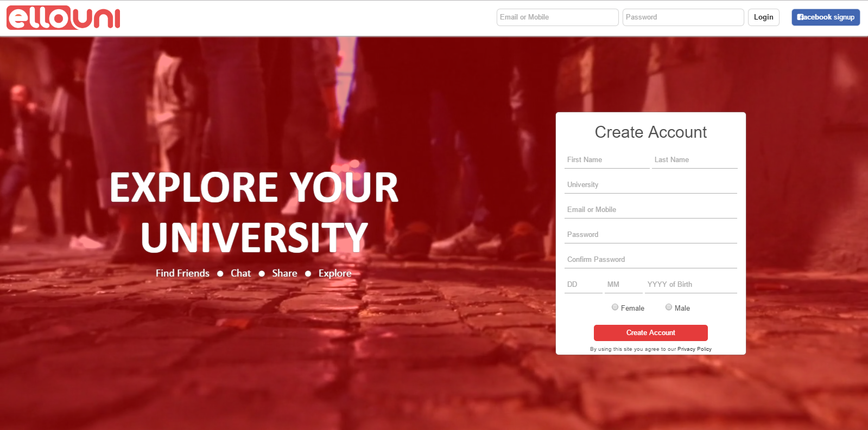
Task: Click the Confirm Password field
Action: coord(651,260)
